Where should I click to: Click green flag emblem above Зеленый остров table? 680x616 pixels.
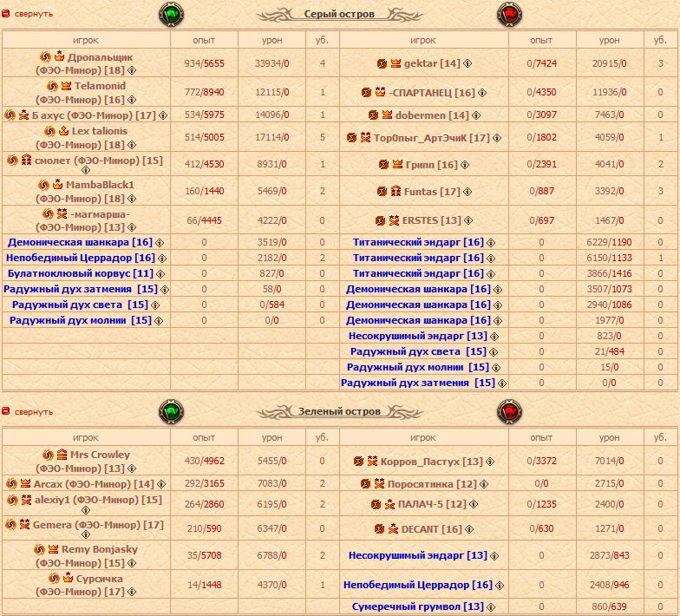tap(172, 411)
